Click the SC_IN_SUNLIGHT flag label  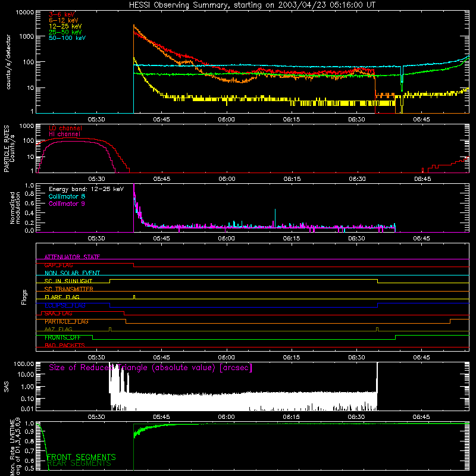click(x=68, y=281)
